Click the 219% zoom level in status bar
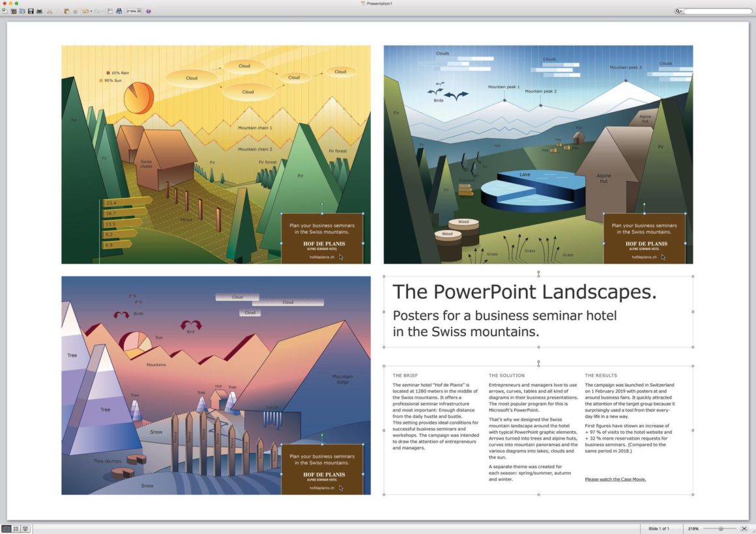Viewport: 756px width, 534px height. point(693,529)
